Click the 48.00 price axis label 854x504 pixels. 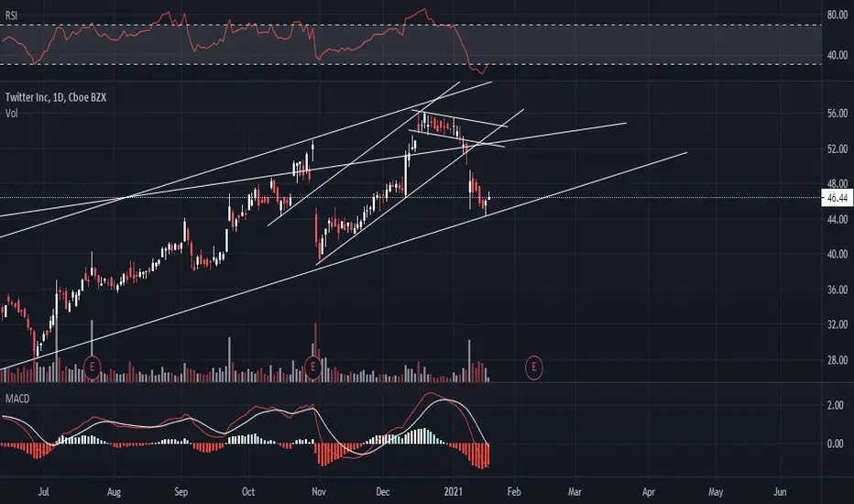pyautogui.click(x=838, y=183)
